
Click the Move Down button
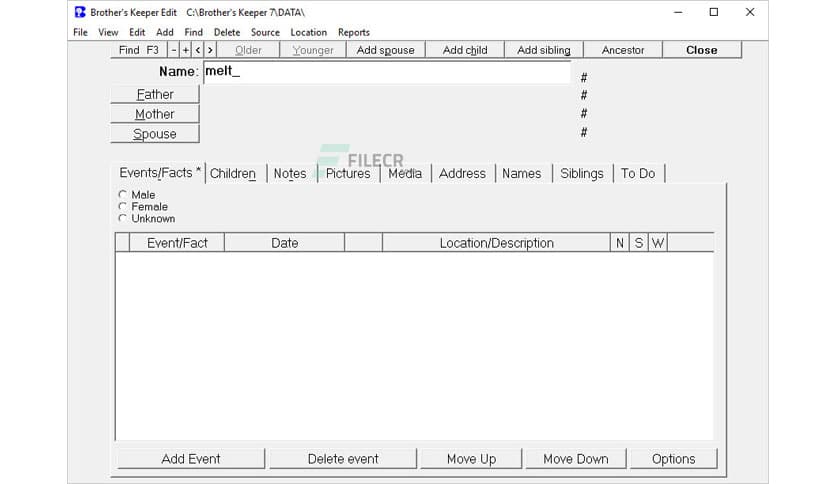pyautogui.click(x=576, y=459)
